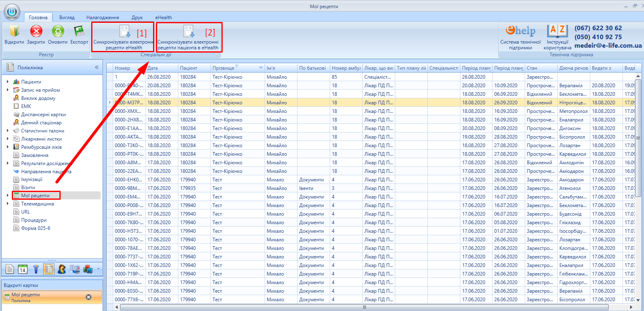Sort table by the Дата column header

coord(162,68)
